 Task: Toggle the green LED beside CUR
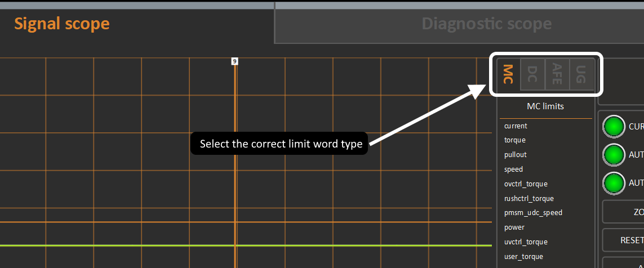pos(614,127)
